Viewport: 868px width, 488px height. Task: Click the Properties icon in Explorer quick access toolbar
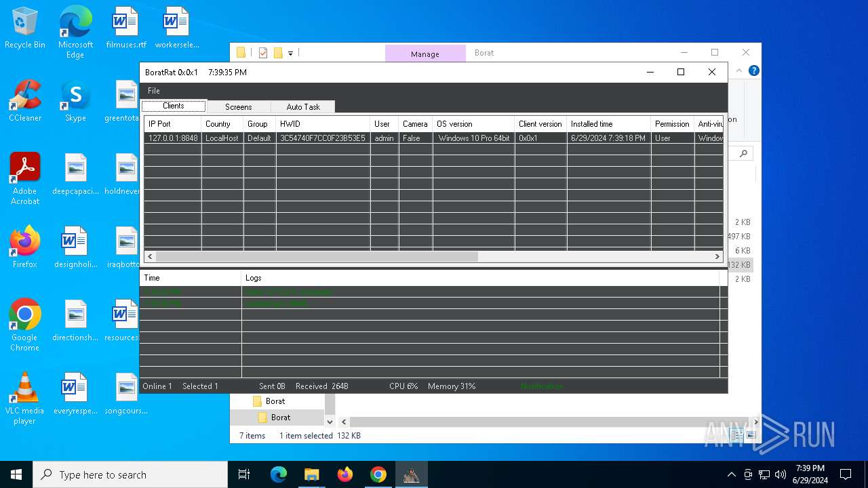(x=263, y=53)
